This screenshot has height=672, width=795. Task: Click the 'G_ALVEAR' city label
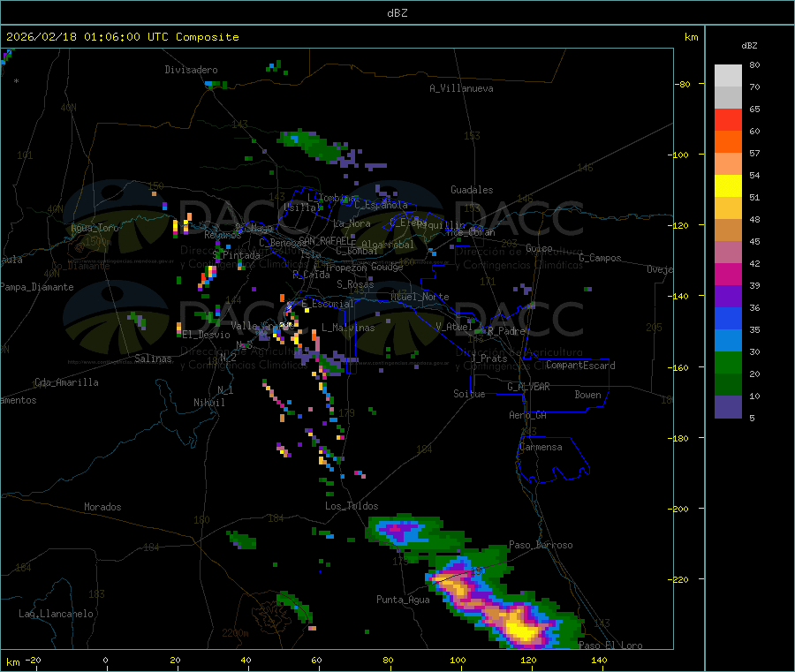528,386
